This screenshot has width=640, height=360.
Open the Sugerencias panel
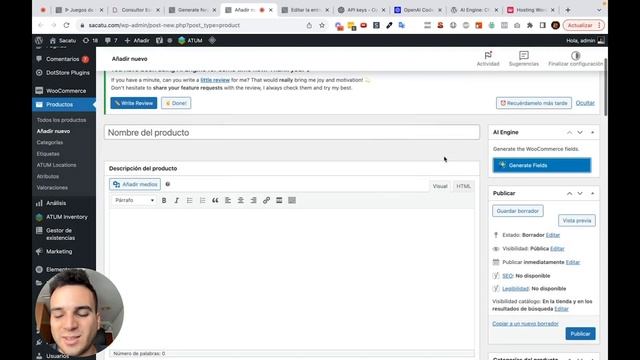pyautogui.click(x=524, y=59)
